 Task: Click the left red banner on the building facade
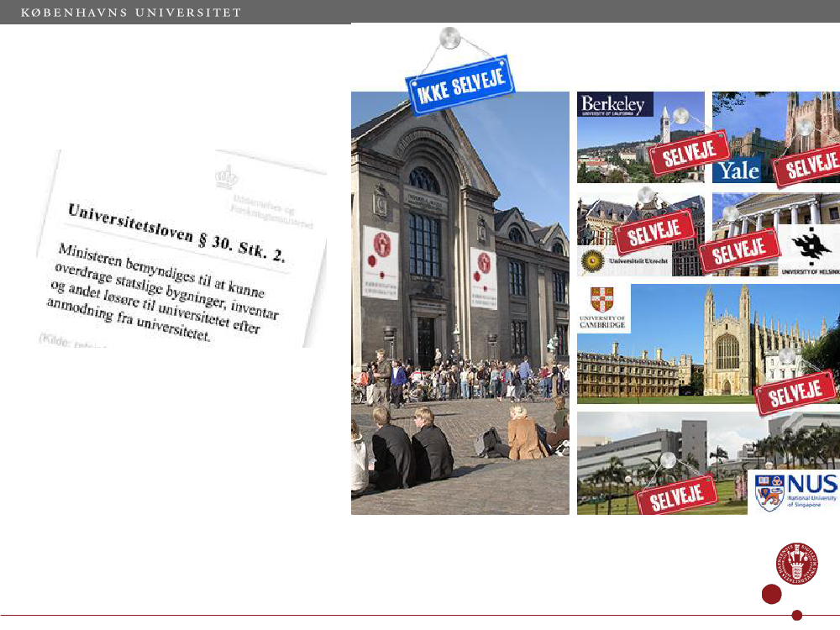[381, 262]
